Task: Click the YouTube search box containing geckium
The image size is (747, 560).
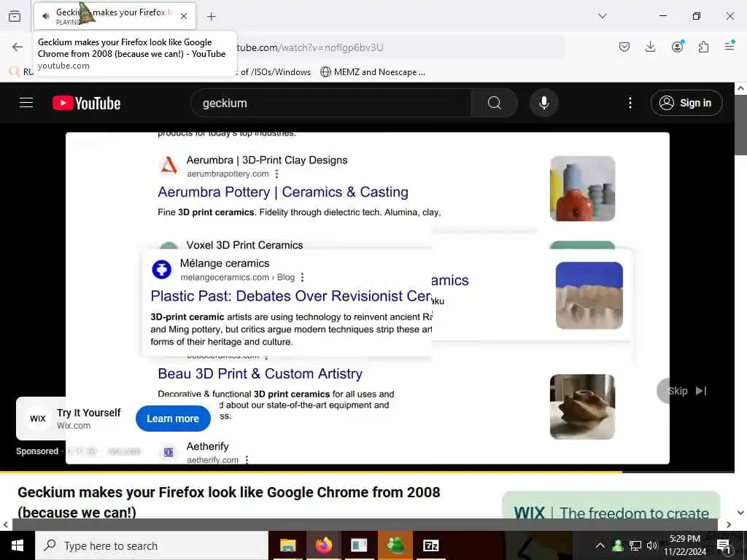Action: pyautogui.click(x=331, y=103)
